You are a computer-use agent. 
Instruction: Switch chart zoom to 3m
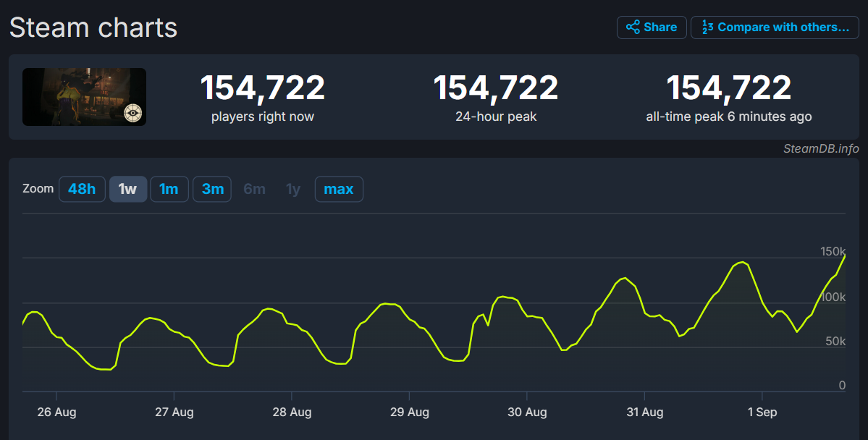click(212, 190)
